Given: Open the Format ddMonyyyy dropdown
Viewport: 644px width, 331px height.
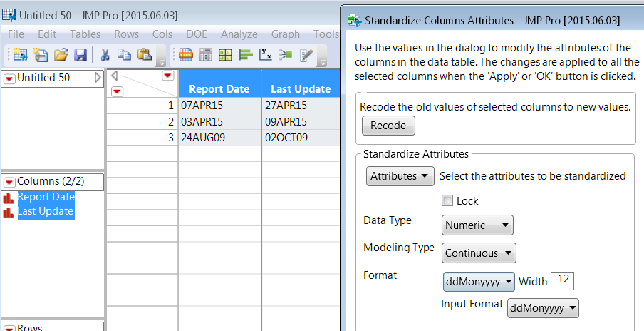Looking at the screenshot, I should [479, 282].
